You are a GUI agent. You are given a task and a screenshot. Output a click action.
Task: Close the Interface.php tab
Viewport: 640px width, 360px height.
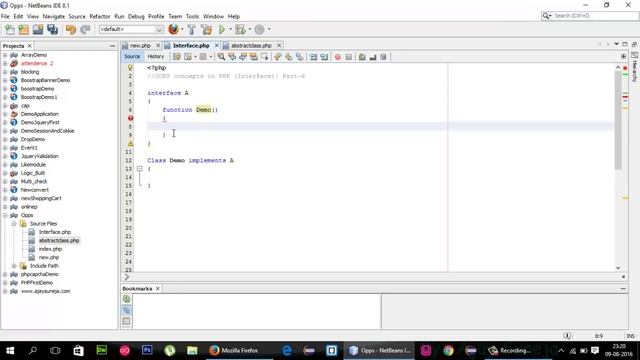[217, 45]
